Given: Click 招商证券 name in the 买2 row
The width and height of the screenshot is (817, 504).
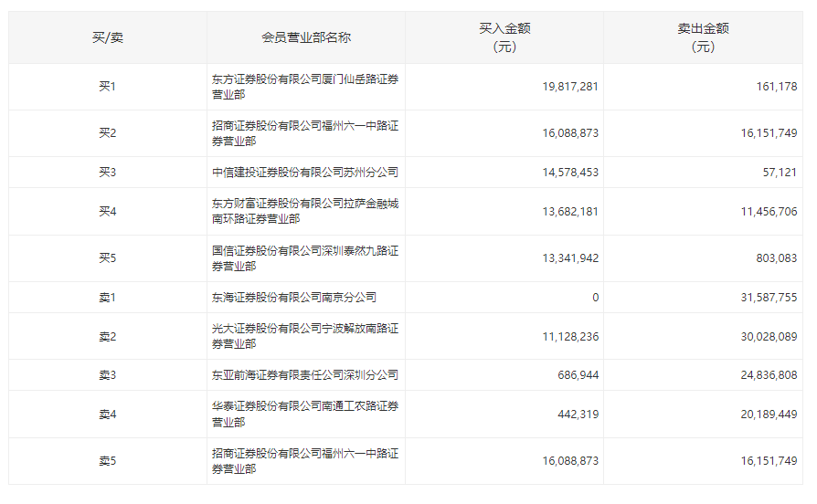Looking at the screenshot, I should click(x=305, y=133).
